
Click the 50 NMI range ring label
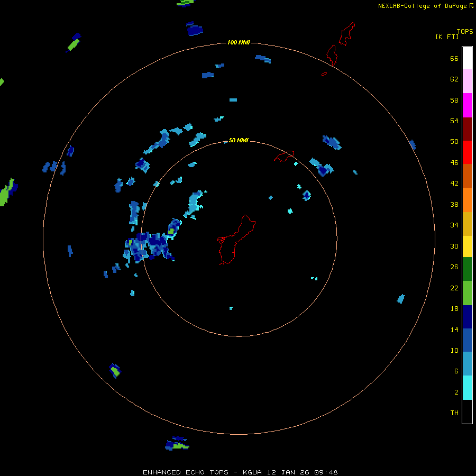[x=239, y=140]
